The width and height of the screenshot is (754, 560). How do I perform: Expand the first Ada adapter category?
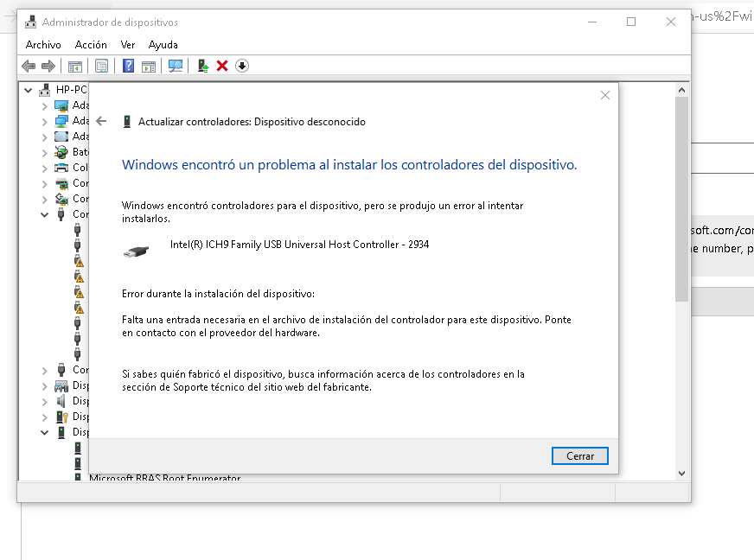44,106
